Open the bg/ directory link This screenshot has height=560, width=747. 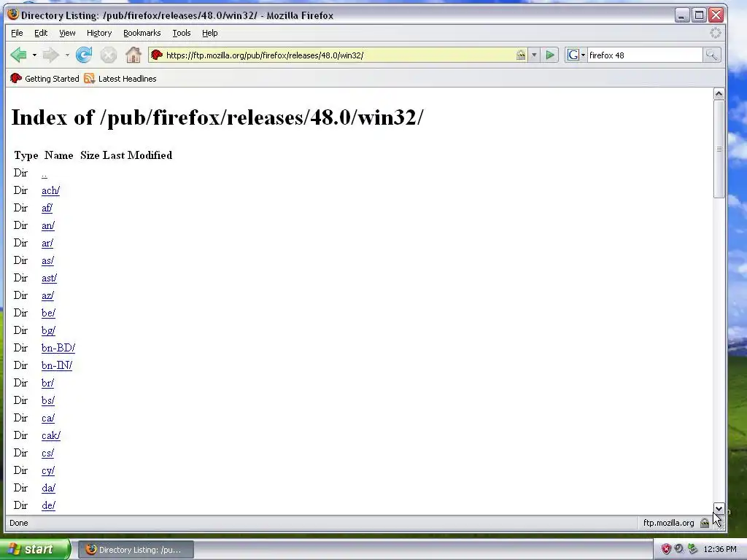pyautogui.click(x=48, y=330)
